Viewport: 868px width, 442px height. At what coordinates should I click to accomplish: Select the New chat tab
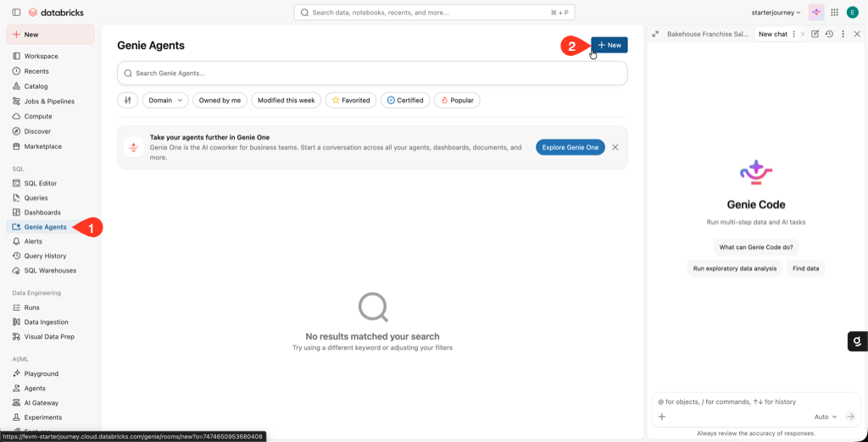tap(773, 35)
